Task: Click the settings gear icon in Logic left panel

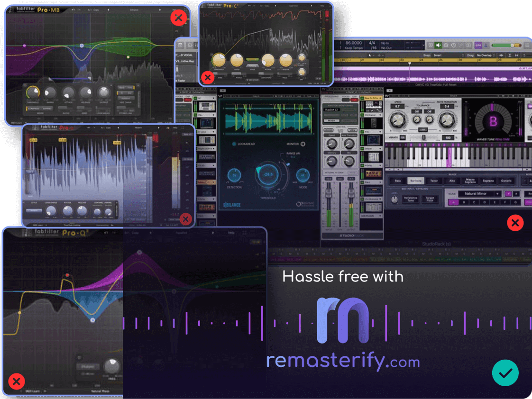Action: [190, 45]
